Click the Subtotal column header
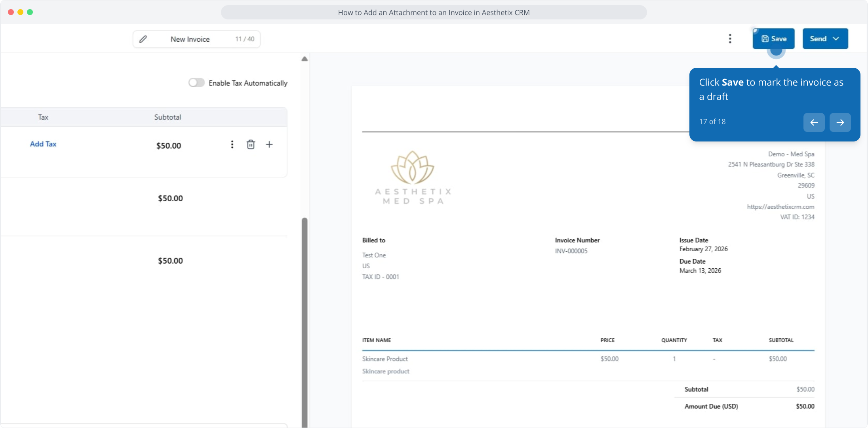This screenshot has width=868, height=428. coord(168,117)
